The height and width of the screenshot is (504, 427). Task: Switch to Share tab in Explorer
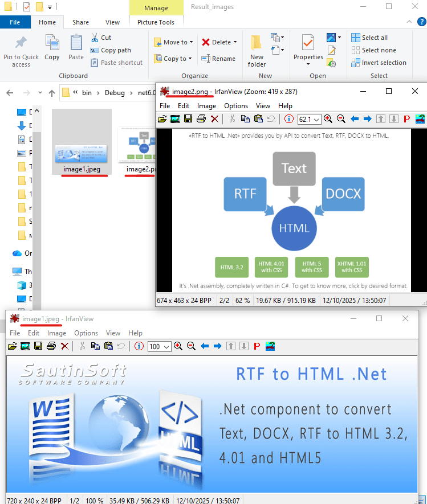click(x=80, y=22)
